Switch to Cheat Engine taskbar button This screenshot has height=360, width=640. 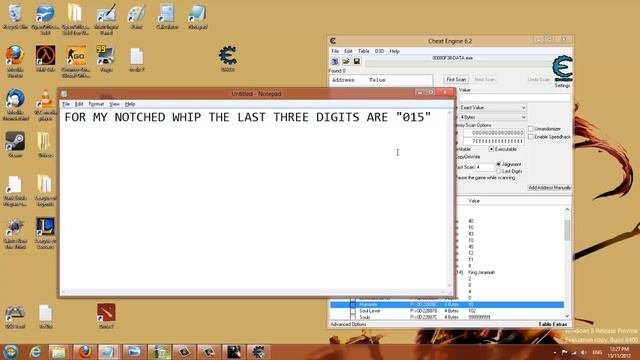coord(258,352)
